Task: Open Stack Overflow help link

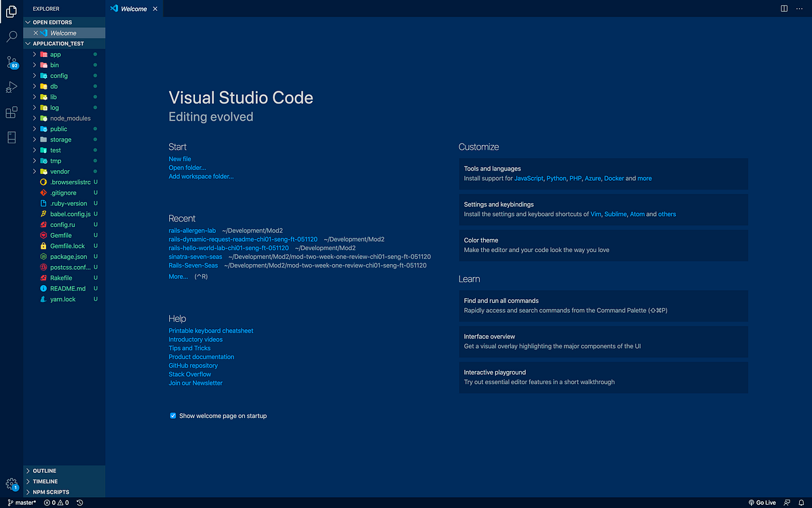Action: tap(190, 375)
